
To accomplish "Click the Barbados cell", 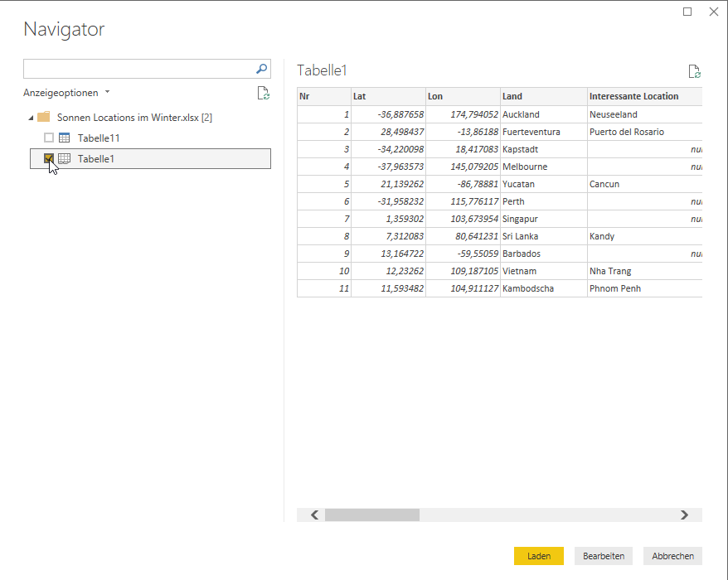I will tap(544, 254).
